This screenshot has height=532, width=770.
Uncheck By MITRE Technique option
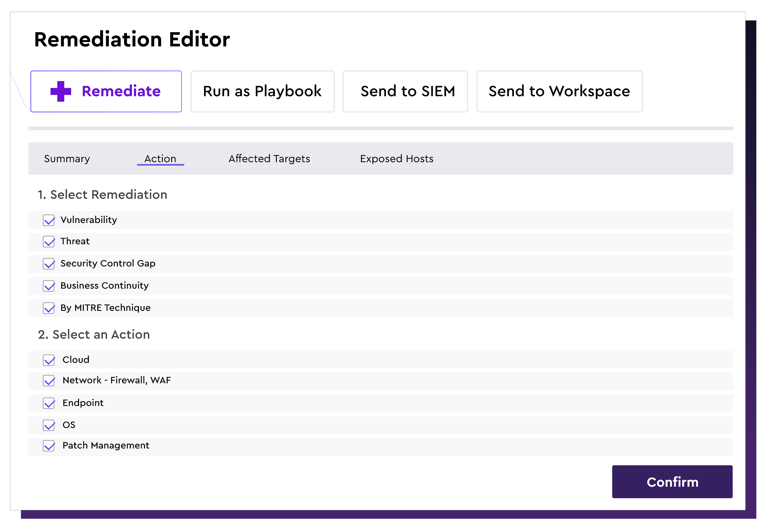click(49, 308)
